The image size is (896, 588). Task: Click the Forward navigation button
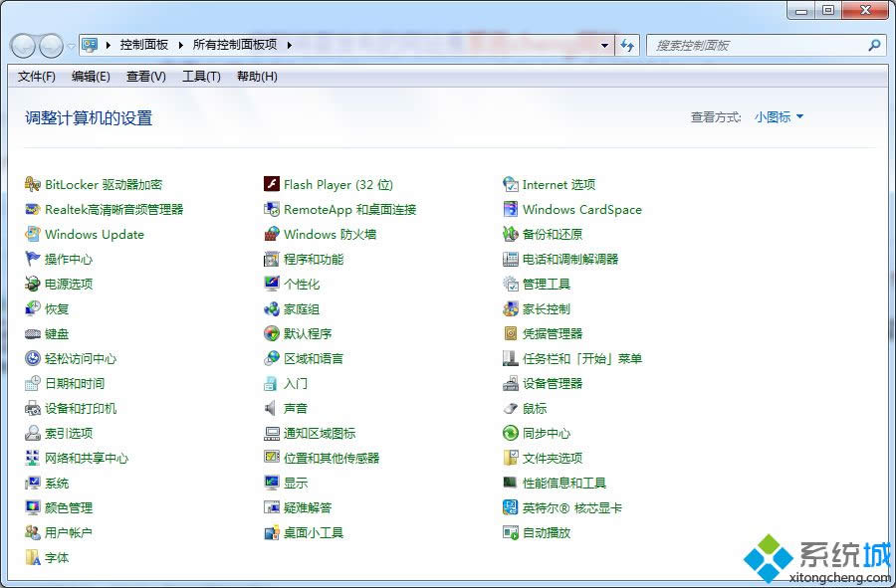tap(51, 46)
